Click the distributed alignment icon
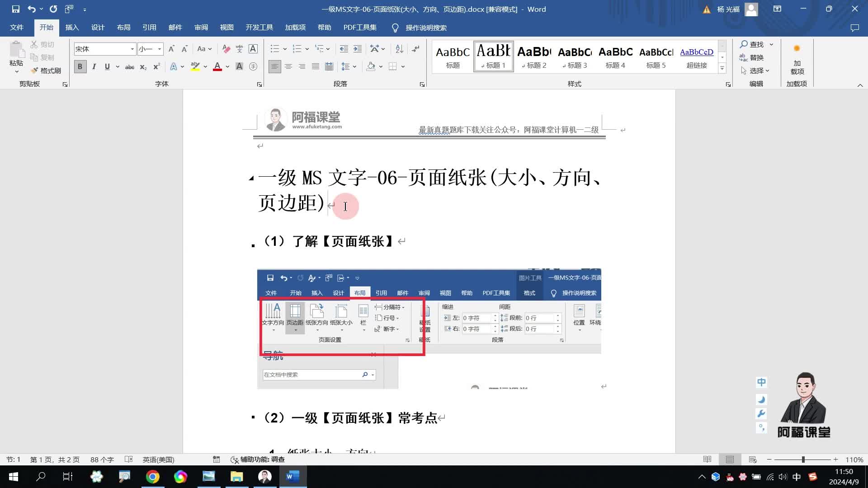 pos(329,66)
